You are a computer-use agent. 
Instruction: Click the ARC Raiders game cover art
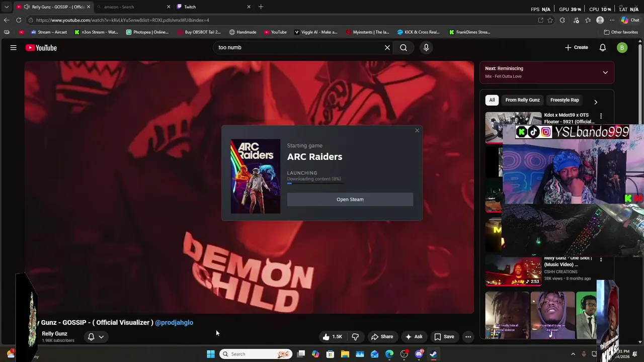256,176
